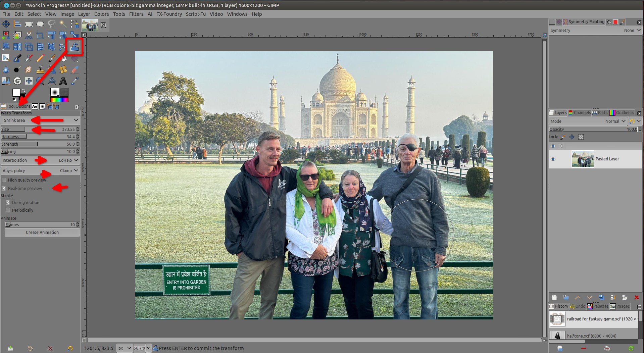Open the Filters menu
The height and width of the screenshot is (353, 644).
(136, 14)
